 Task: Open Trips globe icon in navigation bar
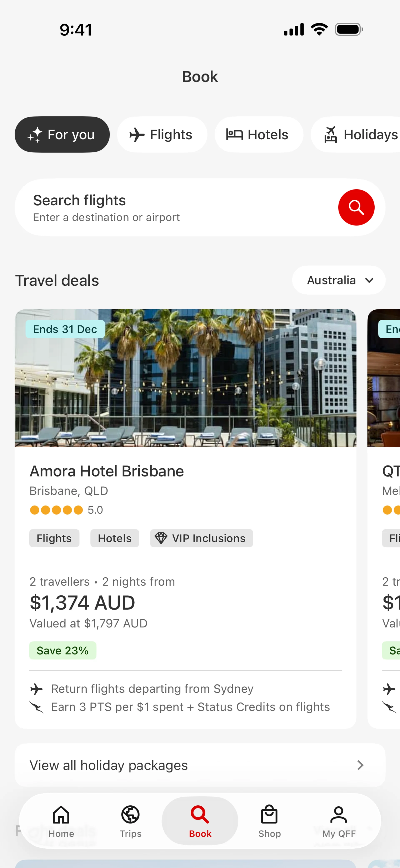(131, 815)
